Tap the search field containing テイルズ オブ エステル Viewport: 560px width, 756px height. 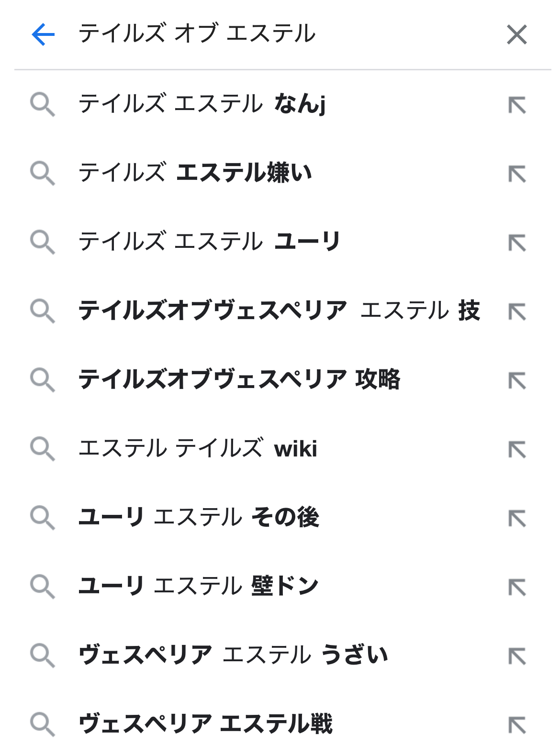282,34
